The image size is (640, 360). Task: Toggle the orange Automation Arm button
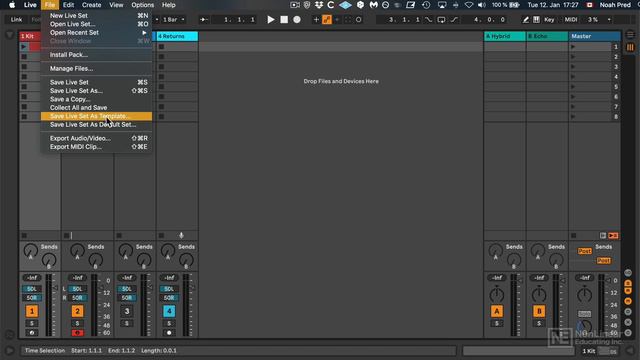click(x=327, y=20)
